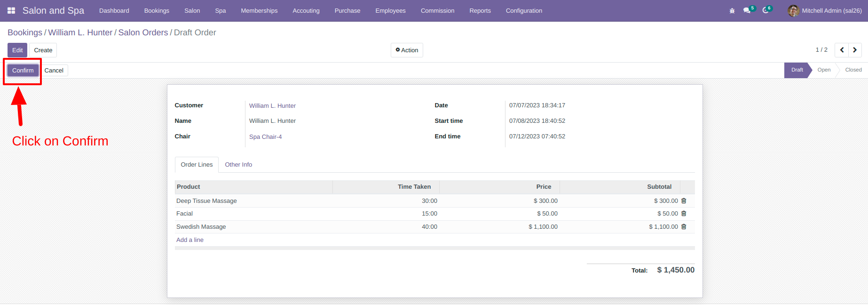Open the Configuration menu
868x305 pixels.
click(524, 10)
